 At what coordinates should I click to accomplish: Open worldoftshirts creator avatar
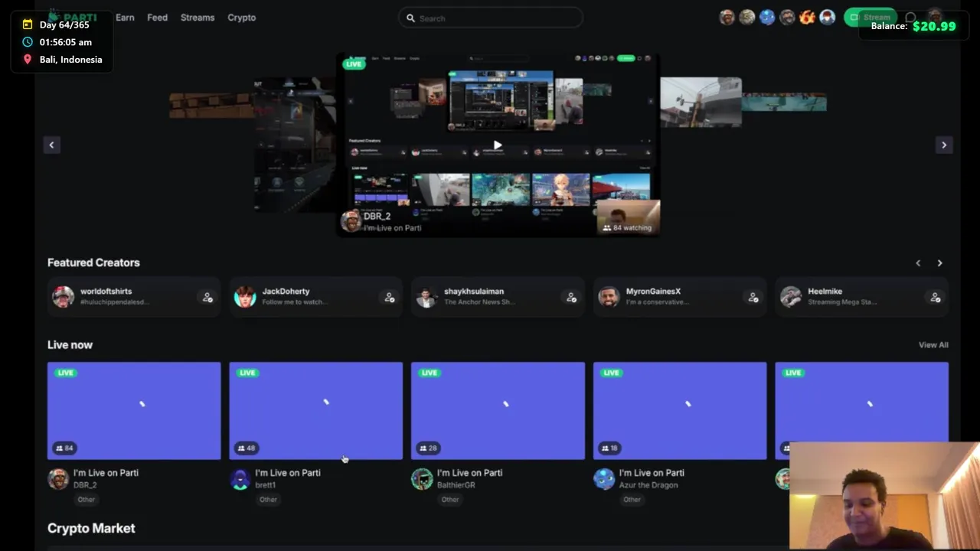click(63, 297)
